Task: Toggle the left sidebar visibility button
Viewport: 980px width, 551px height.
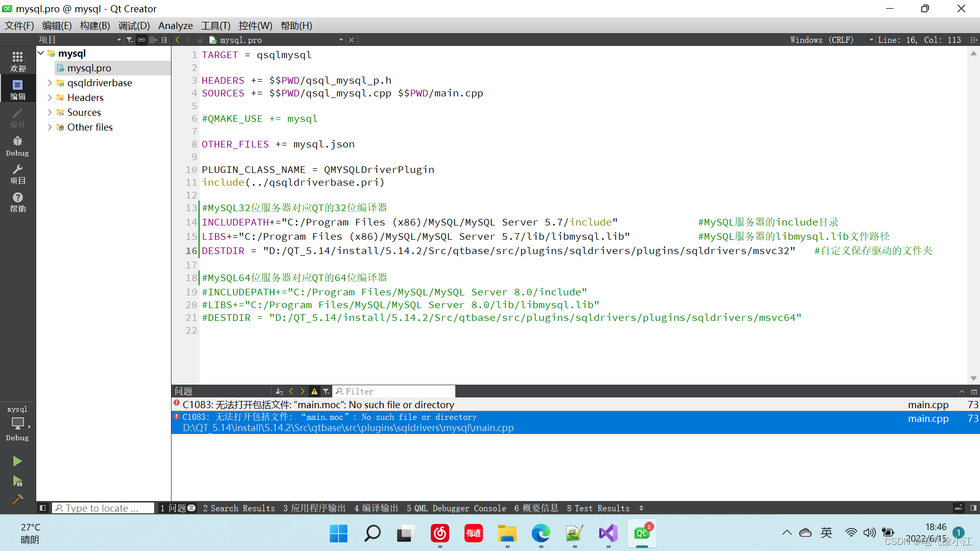Action: point(43,508)
